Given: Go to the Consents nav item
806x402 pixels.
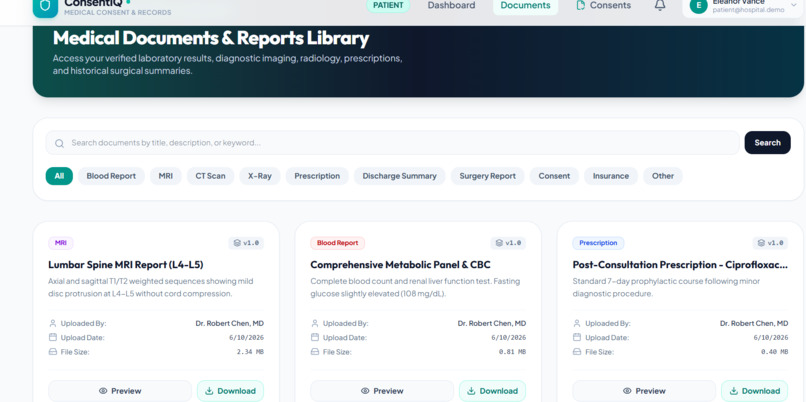Looking at the screenshot, I should [x=603, y=6].
